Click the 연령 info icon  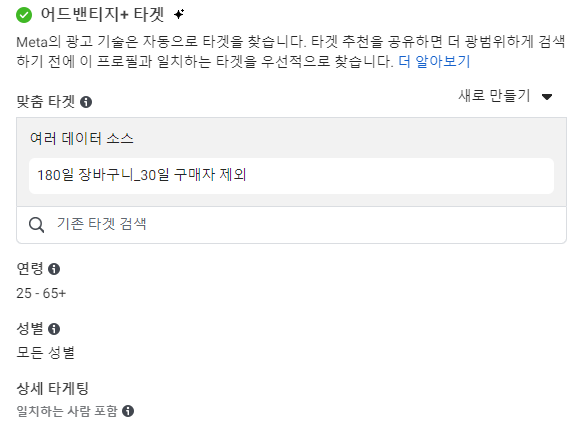pyautogui.click(x=54, y=269)
